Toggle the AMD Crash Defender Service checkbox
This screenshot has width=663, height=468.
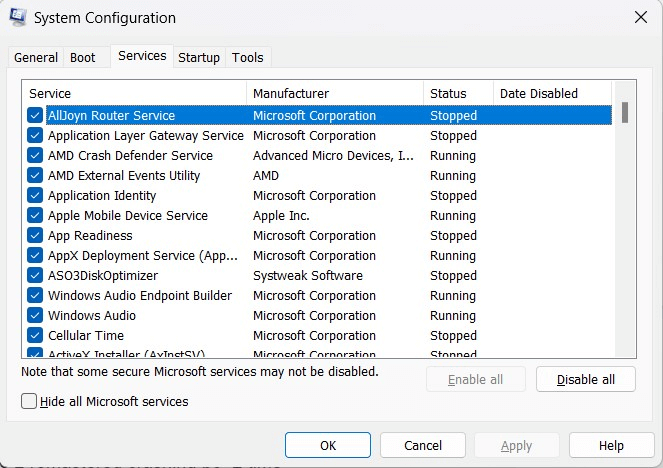pyautogui.click(x=35, y=156)
